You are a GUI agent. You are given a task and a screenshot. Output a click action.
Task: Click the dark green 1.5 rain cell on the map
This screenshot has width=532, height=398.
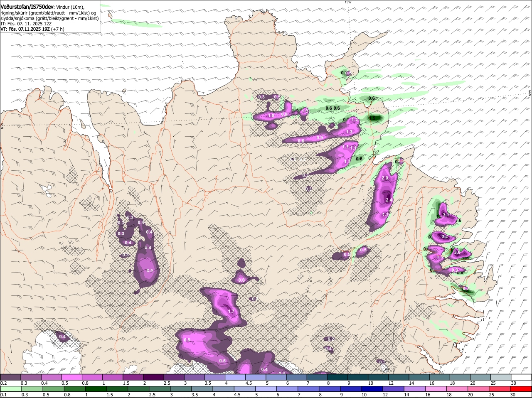click(x=375, y=118)
